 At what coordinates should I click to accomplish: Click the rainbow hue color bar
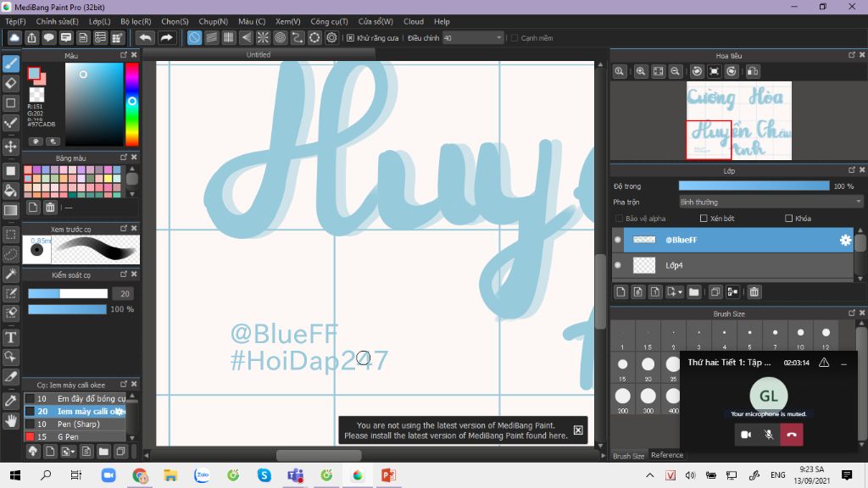[x=131, y=104]
